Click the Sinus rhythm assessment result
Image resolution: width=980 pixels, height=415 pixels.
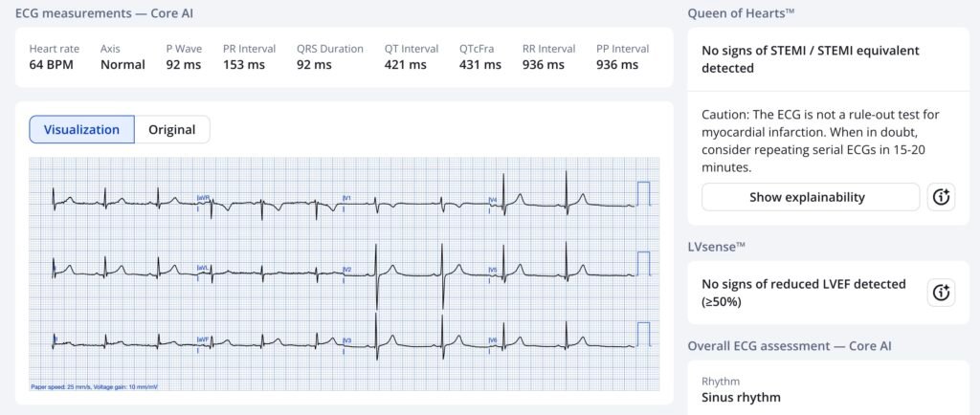(741, 397)
